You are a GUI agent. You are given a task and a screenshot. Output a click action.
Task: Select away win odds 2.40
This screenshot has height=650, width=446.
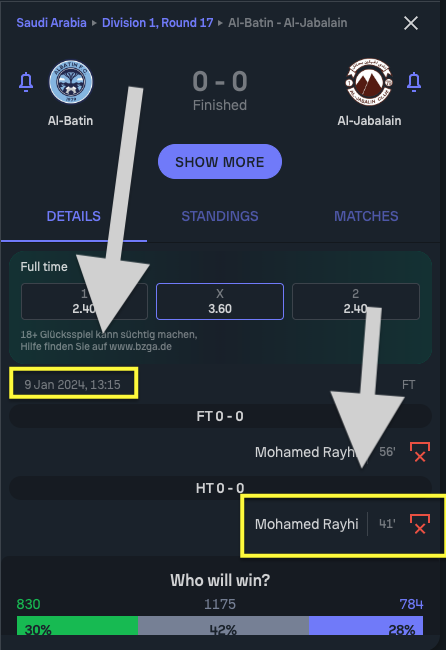coord(356,301)
